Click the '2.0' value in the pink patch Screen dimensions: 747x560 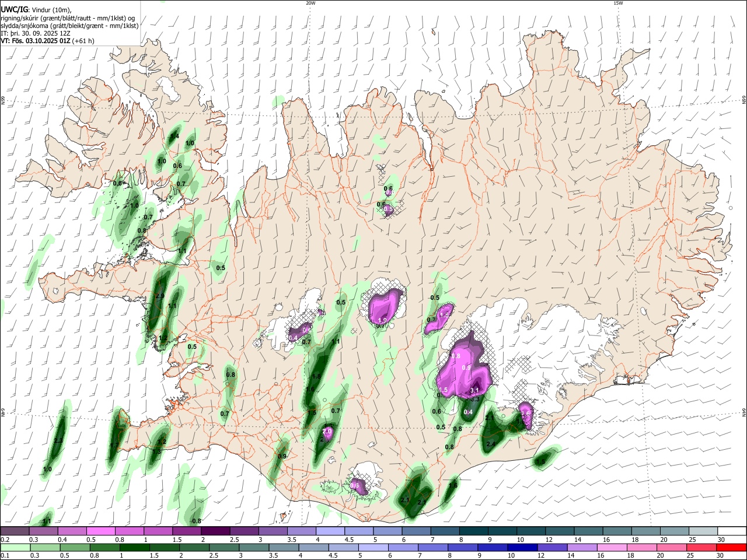pyautogui.click(x=327, y=431)
